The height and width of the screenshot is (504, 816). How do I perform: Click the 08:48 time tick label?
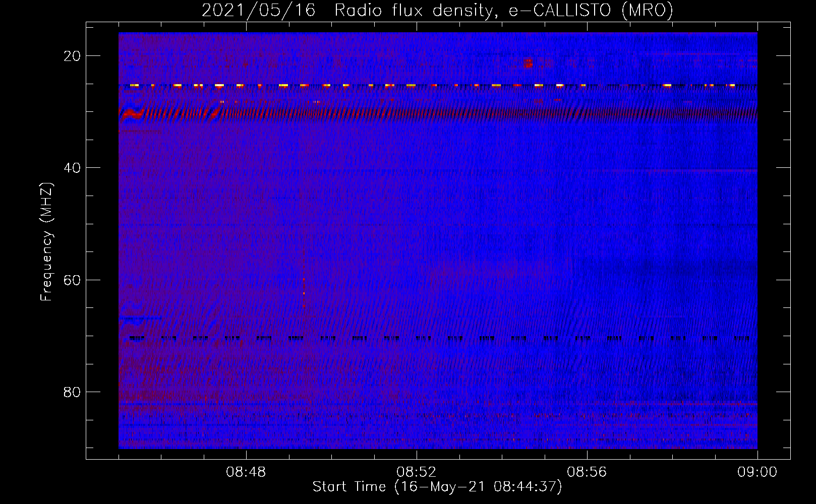coord(246,472)
